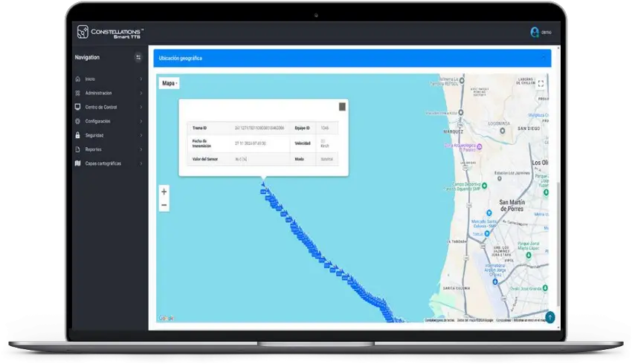Image resolution: width=632 pixels, height=364 pixels.
Task: Click the sidebar collapse toggle next to Navigation
Action: point(138,57)
